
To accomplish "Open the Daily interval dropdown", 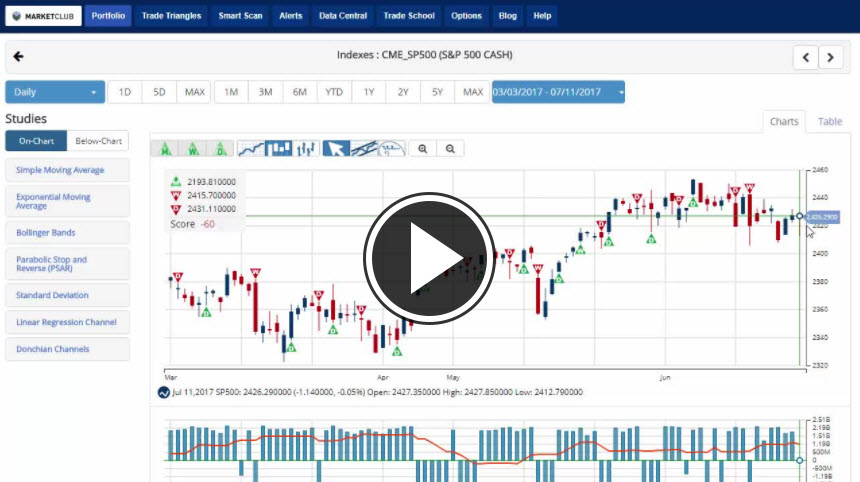I will point(55,92).
